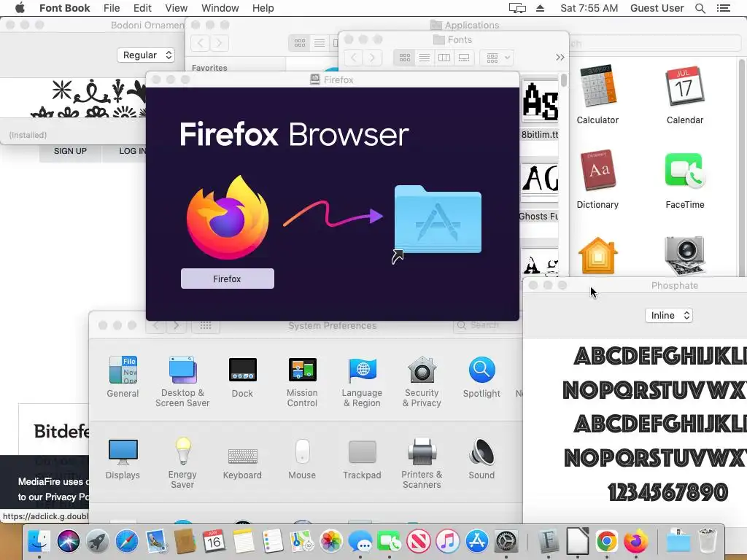747x560 pixels.
Task: Show all preferences grid button in System Preferences
Action: (205, 325)
